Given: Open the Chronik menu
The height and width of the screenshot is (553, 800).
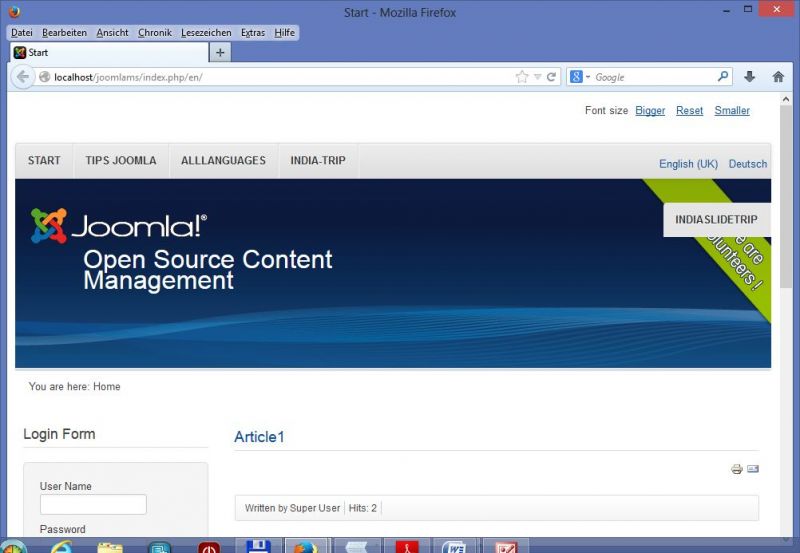Looking at the screenshot, I should coord(155,33).
